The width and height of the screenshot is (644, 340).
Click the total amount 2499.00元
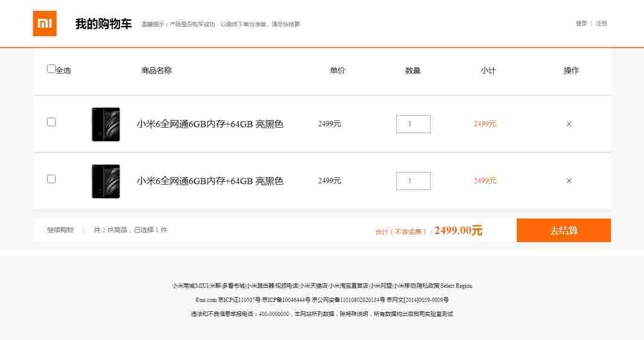pos(459,230)
